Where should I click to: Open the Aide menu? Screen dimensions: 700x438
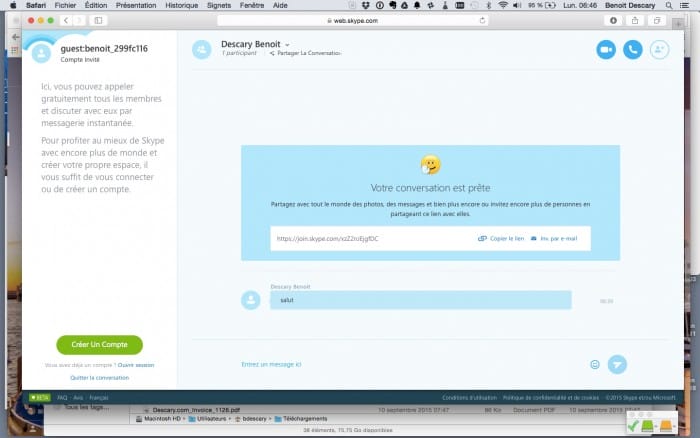point(280,5)
